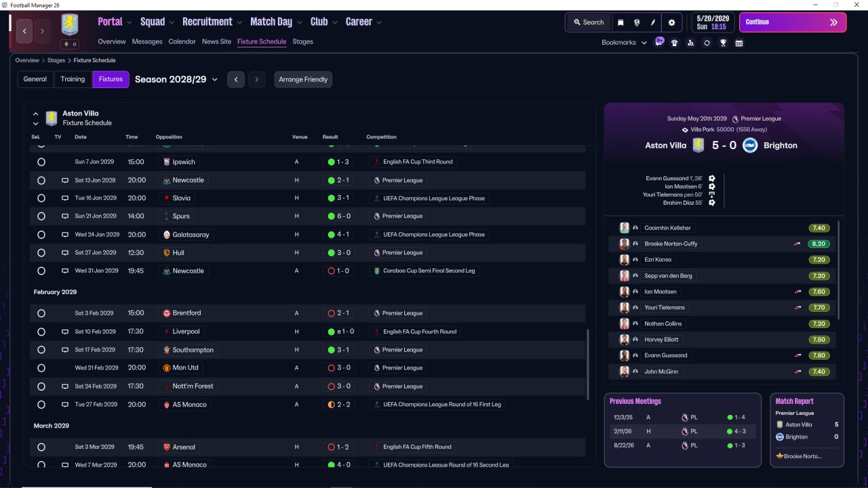Click the fixtures list vertical scrollbar

click(587, 365)
